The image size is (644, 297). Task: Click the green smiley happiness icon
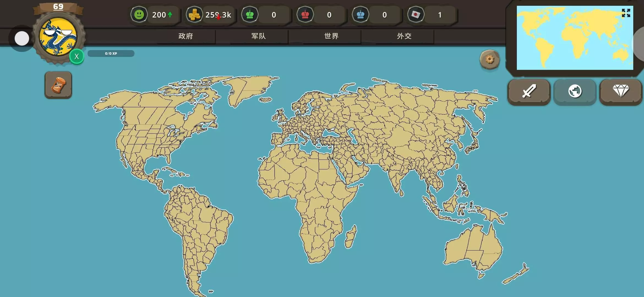(x=139, y=15)
